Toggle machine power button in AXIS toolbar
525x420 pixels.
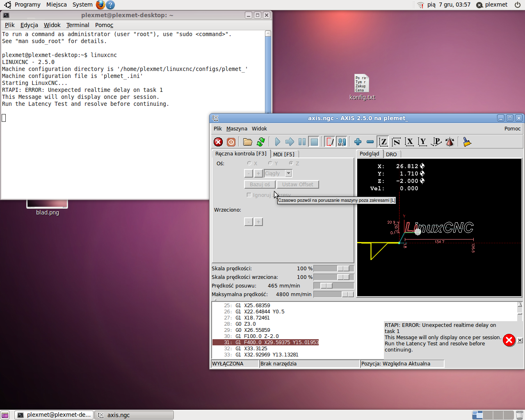[x=231, y=142]
